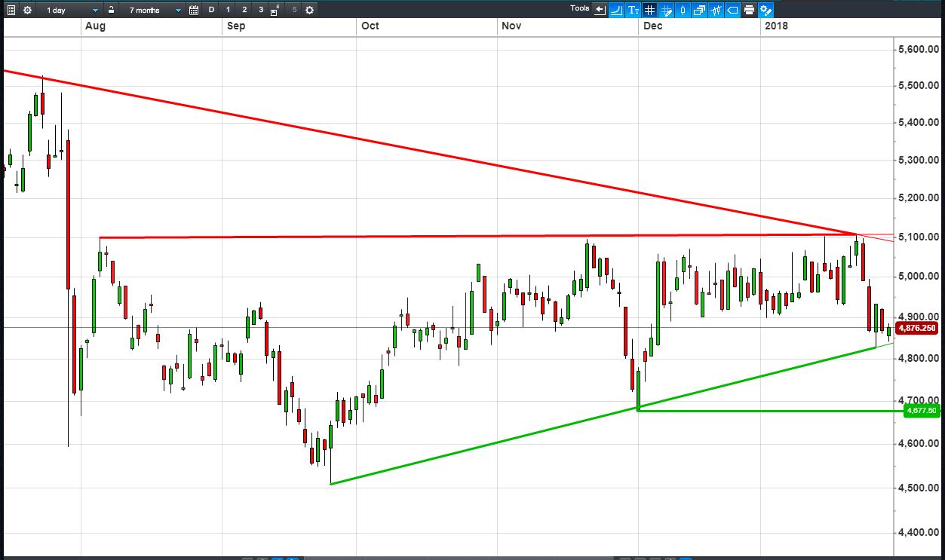
Task: Open chart settings gear next to list icon
Action: [27, 10]
